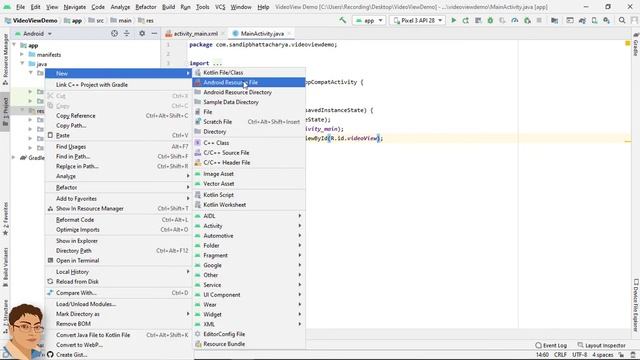Select EditorConfig File menu item
This screenshot has width=640, height=360.
(x=249, y=334)
